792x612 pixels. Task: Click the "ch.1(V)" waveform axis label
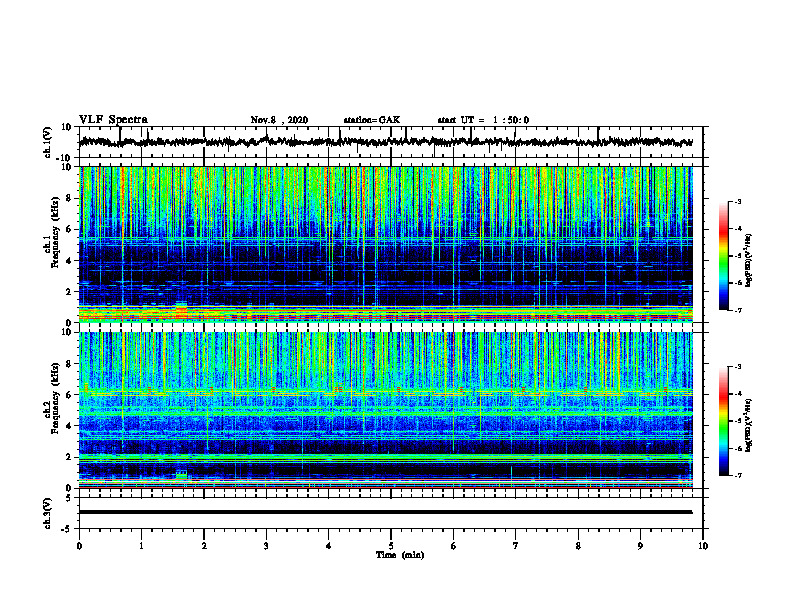click(x=48, y=142)
